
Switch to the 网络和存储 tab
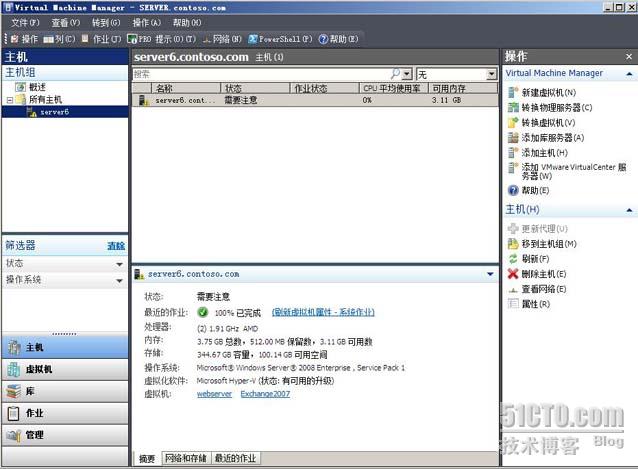pos(186,458)
